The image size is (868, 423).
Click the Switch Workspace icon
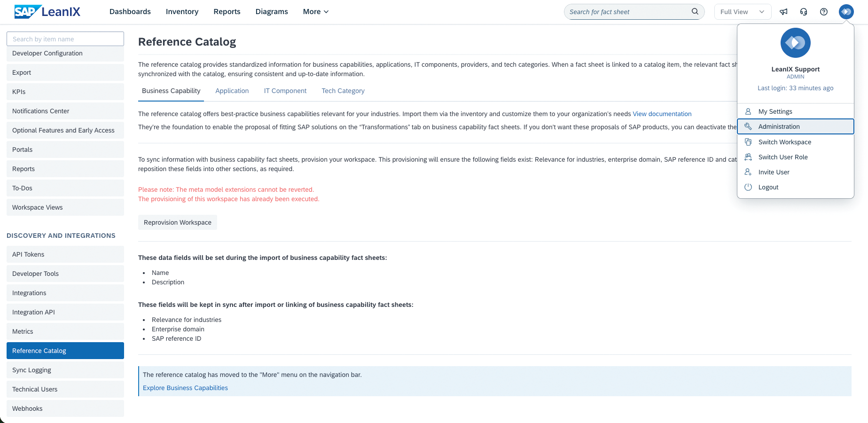(748, 142)
